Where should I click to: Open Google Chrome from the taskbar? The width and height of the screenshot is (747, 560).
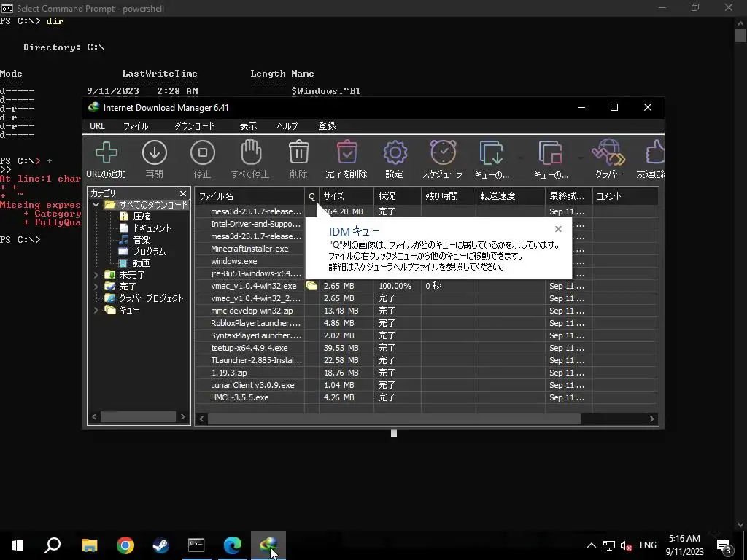(125, 545)
